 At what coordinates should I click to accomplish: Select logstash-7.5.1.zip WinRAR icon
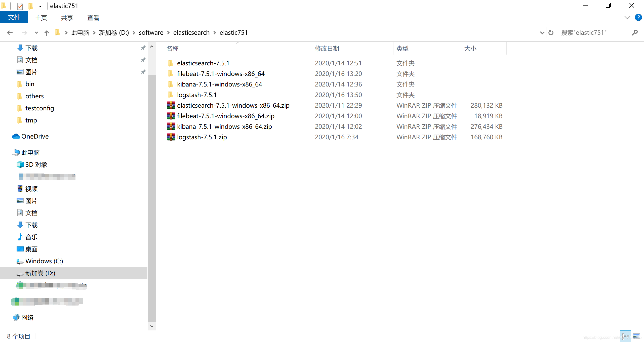click(x=171, y=137)
